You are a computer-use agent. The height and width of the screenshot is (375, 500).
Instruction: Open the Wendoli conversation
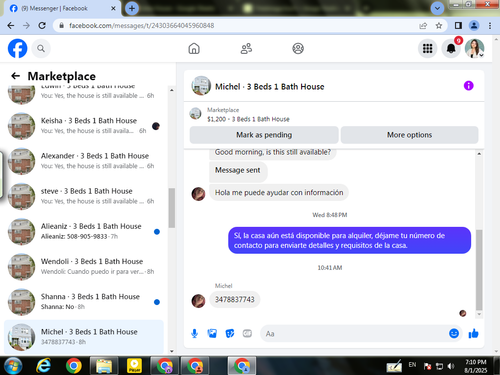point(83,267)
